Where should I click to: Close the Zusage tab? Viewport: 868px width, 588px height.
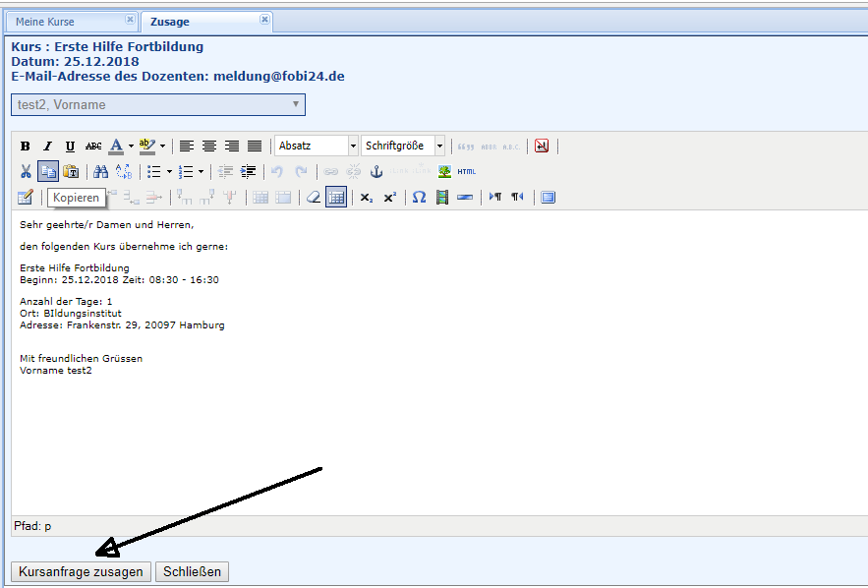coord(264,20)
